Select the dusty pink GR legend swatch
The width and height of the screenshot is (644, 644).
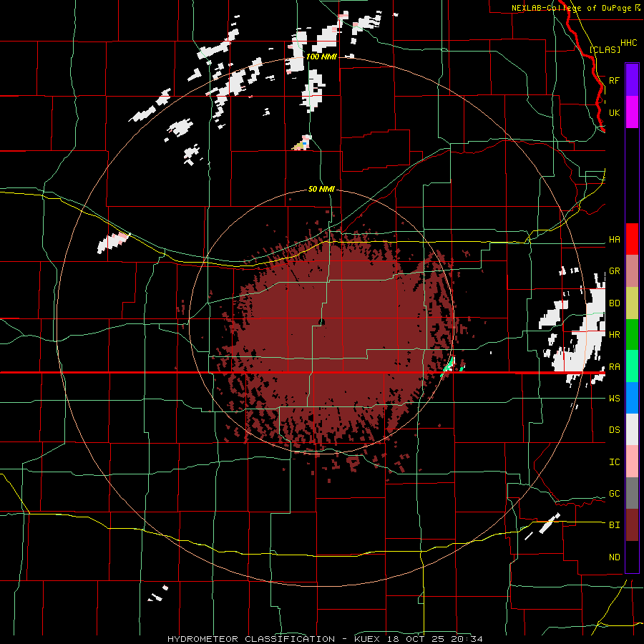click(x=632, y=271)
